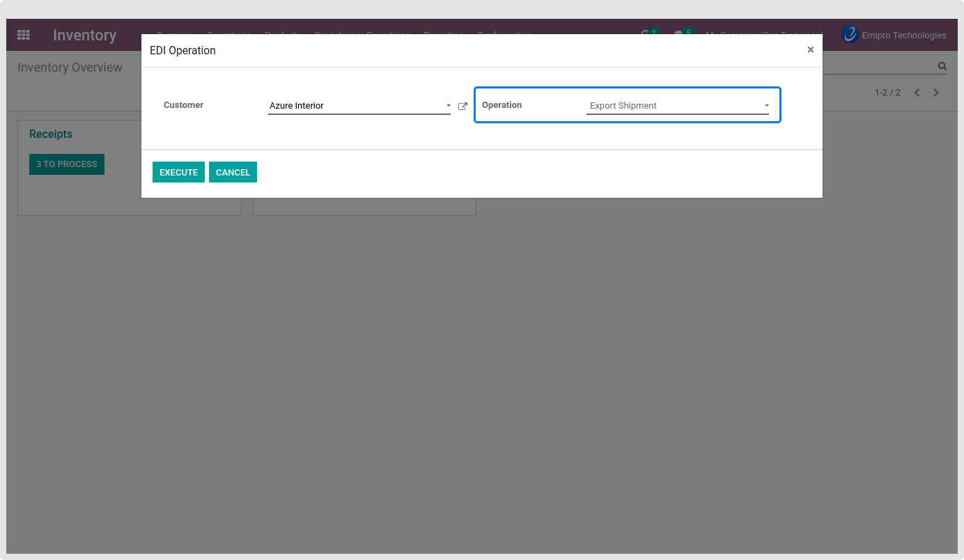
Task: Click the Inventory Overview breadcrumb
Action: coord(70,68)
